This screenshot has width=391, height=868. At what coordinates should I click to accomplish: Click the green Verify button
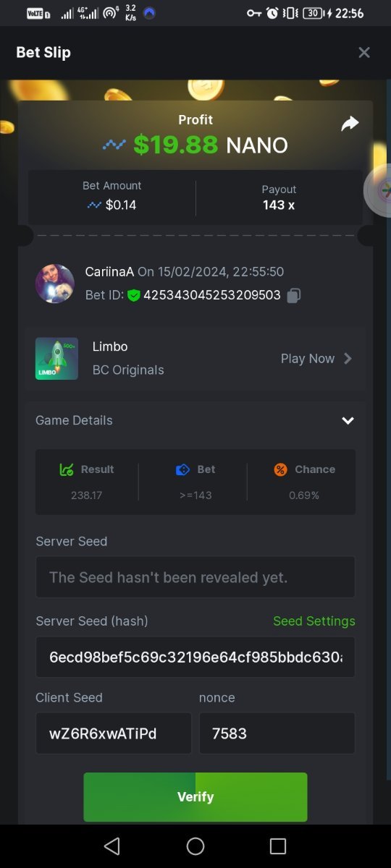click(x=195, y=796)
